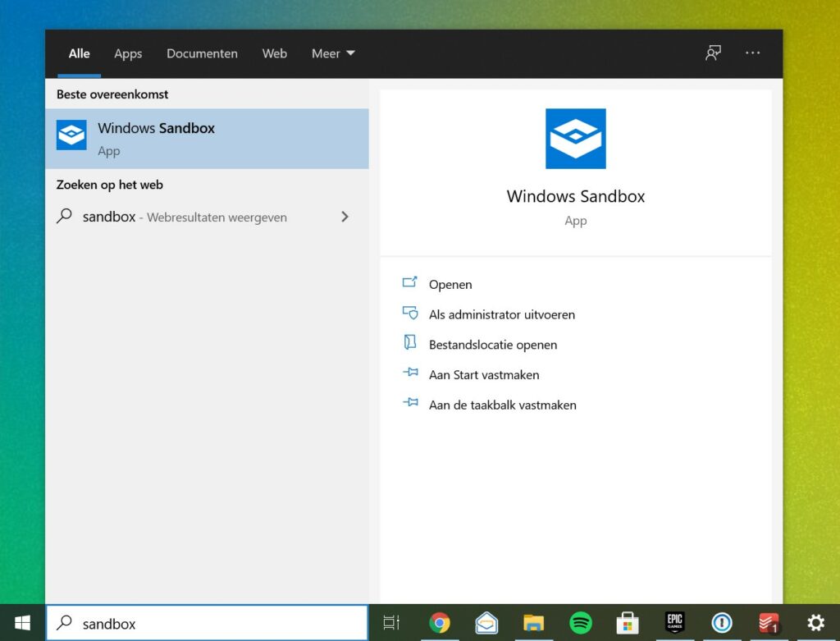Select the Windows Sandbox best match result

pyautogui.click(x=207, y=139)
